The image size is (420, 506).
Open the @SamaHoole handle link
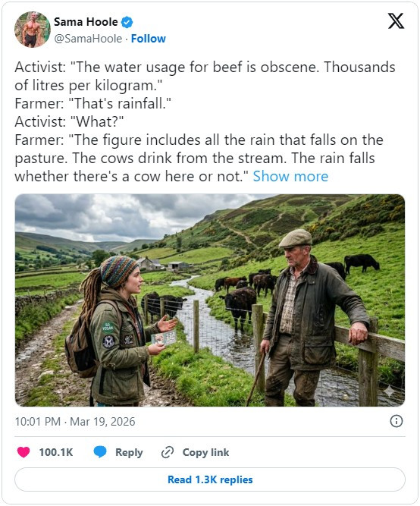[x=88, y=39]
